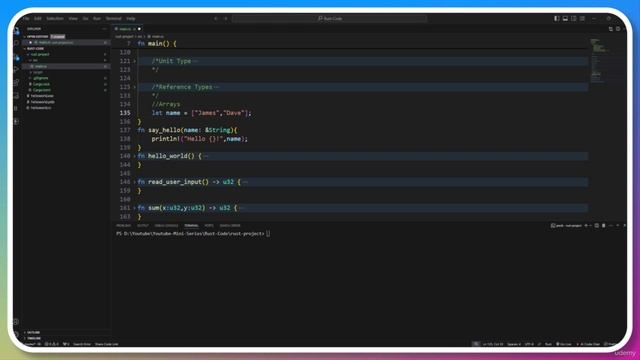The width and height of the screenshot is (640, 360).
Task: Click the Go Live status bar button
Action: coord(564,344)
